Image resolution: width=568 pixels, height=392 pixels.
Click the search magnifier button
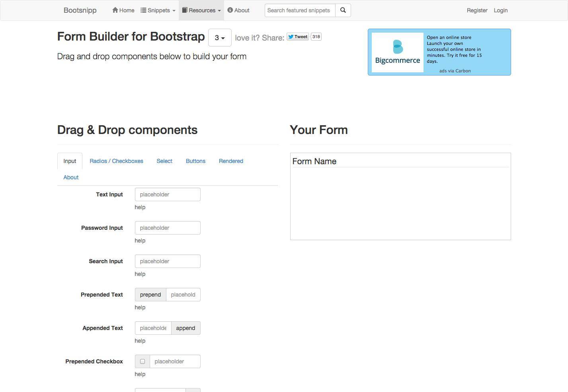coord(343,10)
